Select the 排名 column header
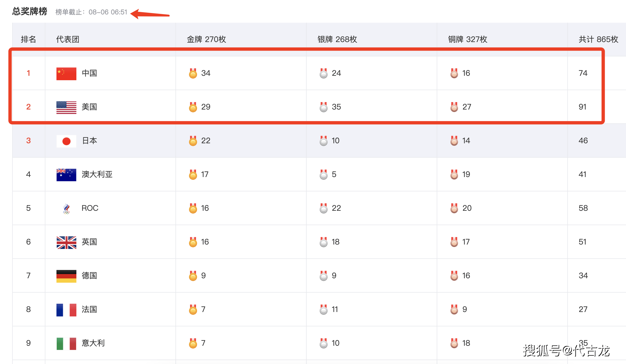Viewport: 626px width, 364px height. [x=29, y=39]
